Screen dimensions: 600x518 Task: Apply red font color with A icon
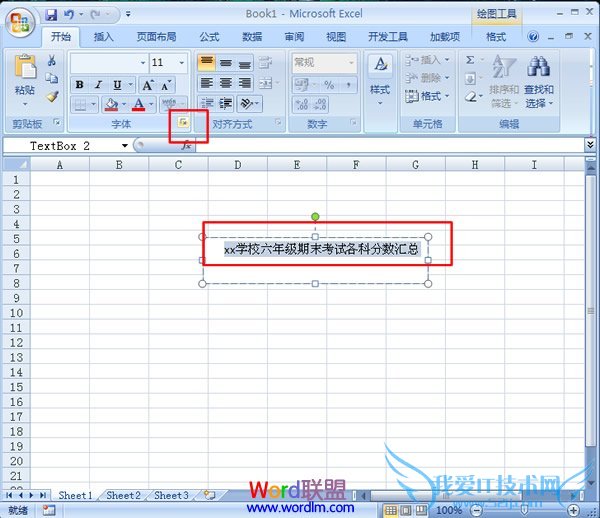point(139,104)
